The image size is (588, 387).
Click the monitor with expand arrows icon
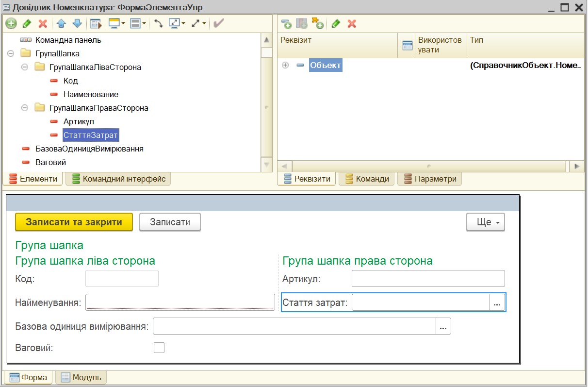(x=175, y=23)
